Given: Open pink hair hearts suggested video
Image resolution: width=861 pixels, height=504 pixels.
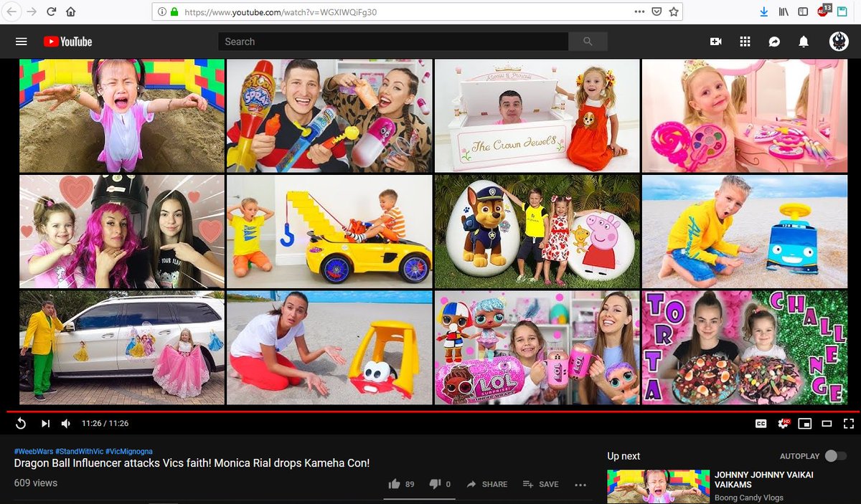Looking at the screenshot, I should (121, 232).
